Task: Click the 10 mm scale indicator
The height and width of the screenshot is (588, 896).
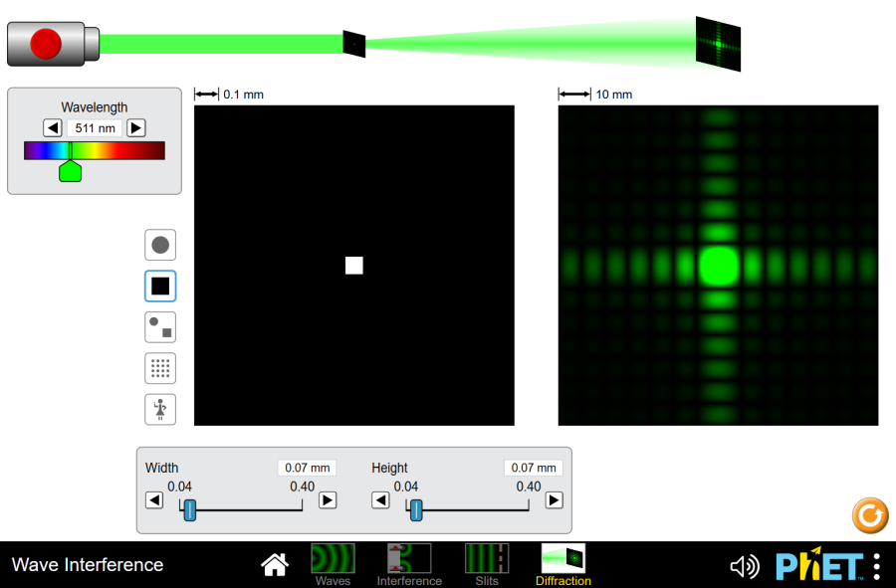Action: point(595,95)
